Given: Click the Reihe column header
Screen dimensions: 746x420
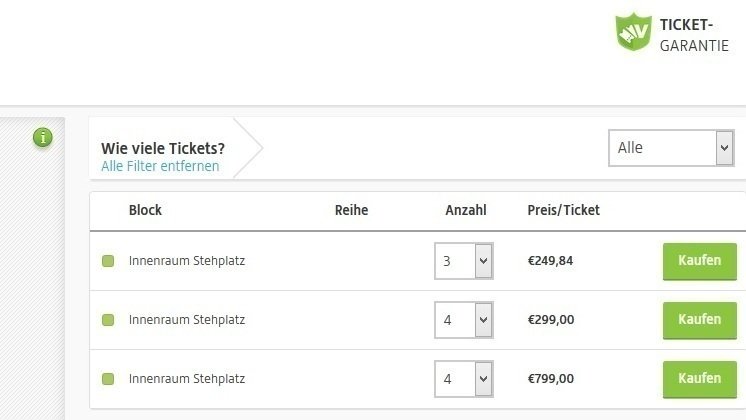Looking at the screenshot, I should pos(351,210).
